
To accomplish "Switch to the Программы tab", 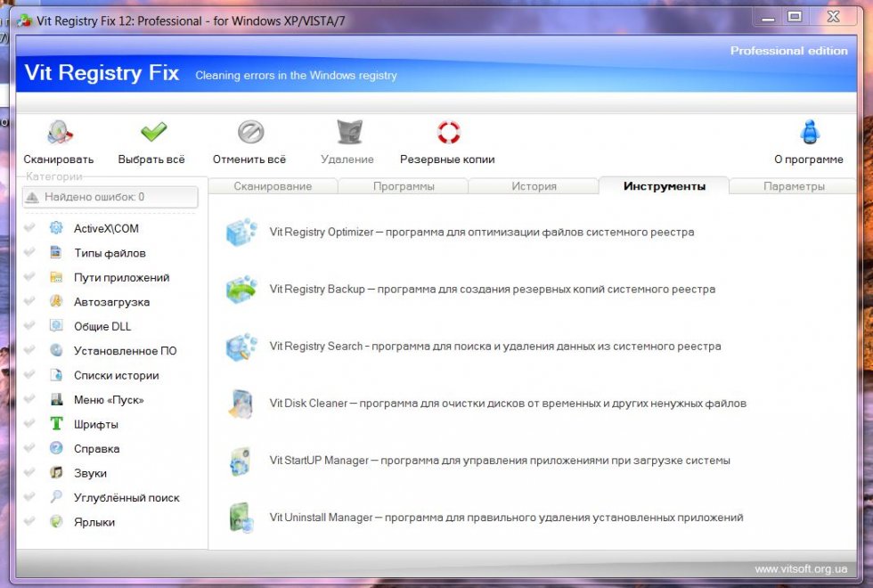I will [x=404, y=186].
